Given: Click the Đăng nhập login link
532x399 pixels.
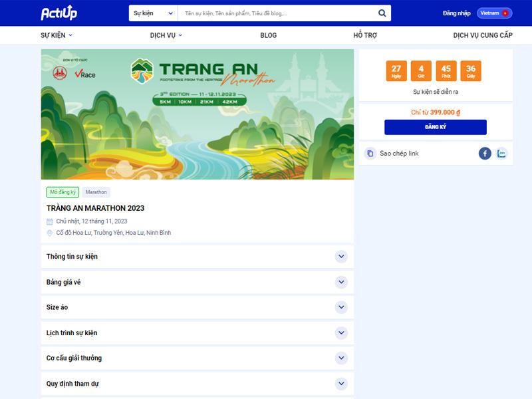Looking at the screenshot, I should [456, 13].
